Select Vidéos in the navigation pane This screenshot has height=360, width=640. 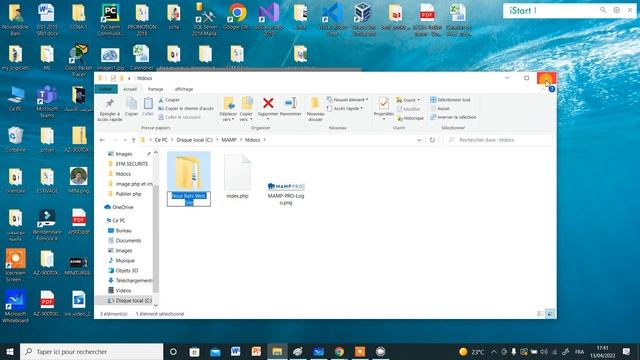[123, 291]
